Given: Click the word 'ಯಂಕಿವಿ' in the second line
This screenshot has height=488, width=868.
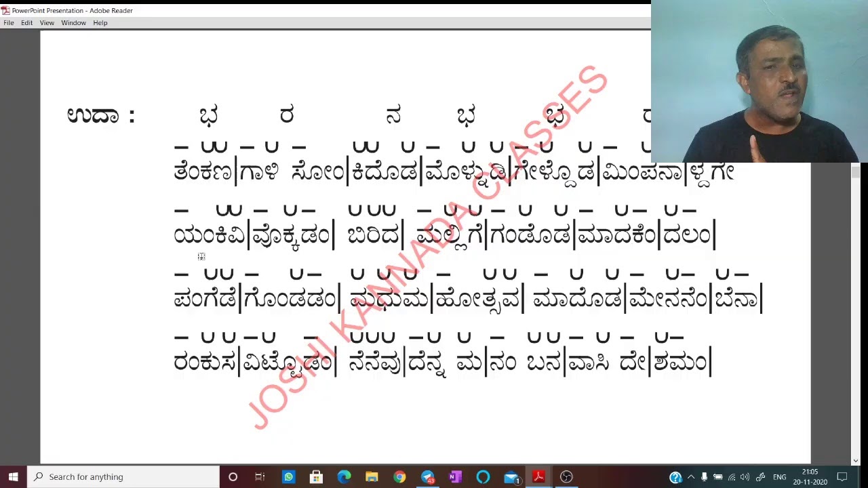Looking at the screenshot, I should 209,235.
